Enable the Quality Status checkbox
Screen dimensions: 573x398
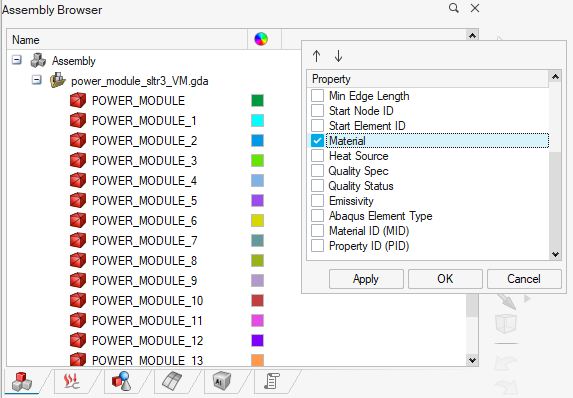pyautogui.click(x=317, y=185)
